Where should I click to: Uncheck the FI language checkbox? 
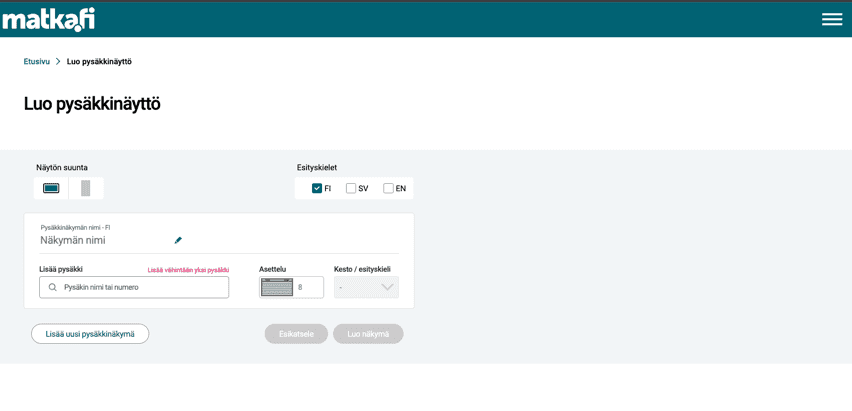pyautogui.click(x=317, y=189)
